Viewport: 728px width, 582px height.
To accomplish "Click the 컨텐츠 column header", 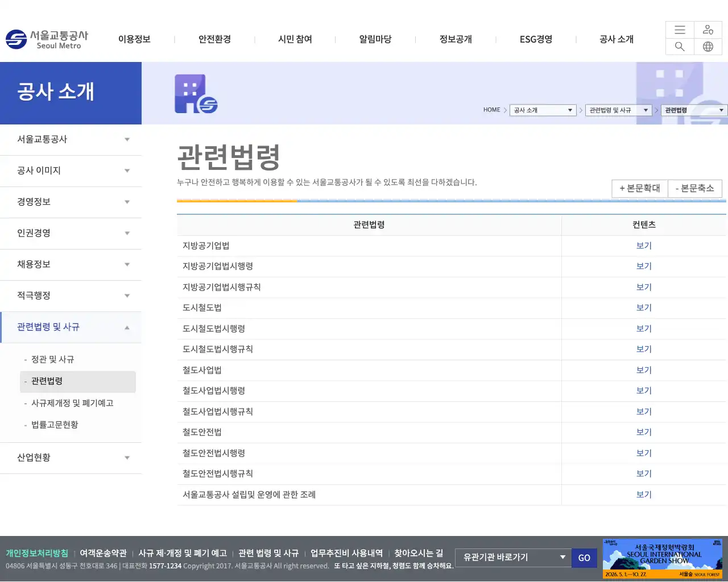I will (x=644, y=225).
